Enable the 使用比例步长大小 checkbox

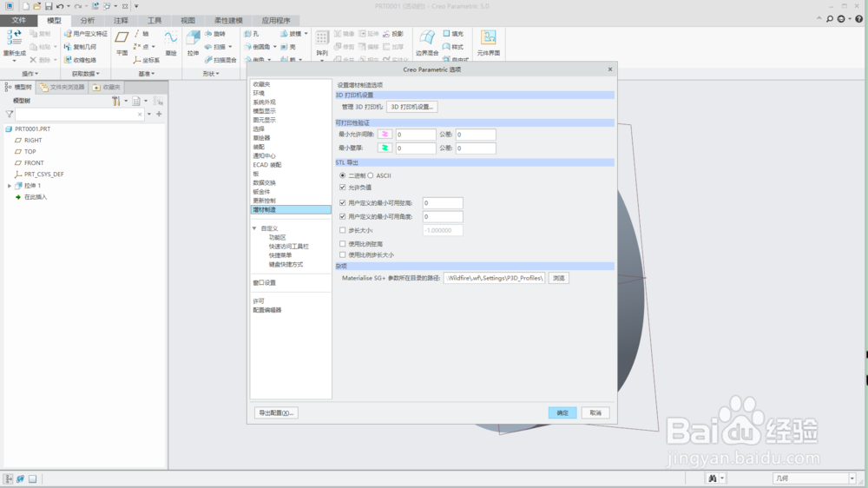tap(343, 254)
